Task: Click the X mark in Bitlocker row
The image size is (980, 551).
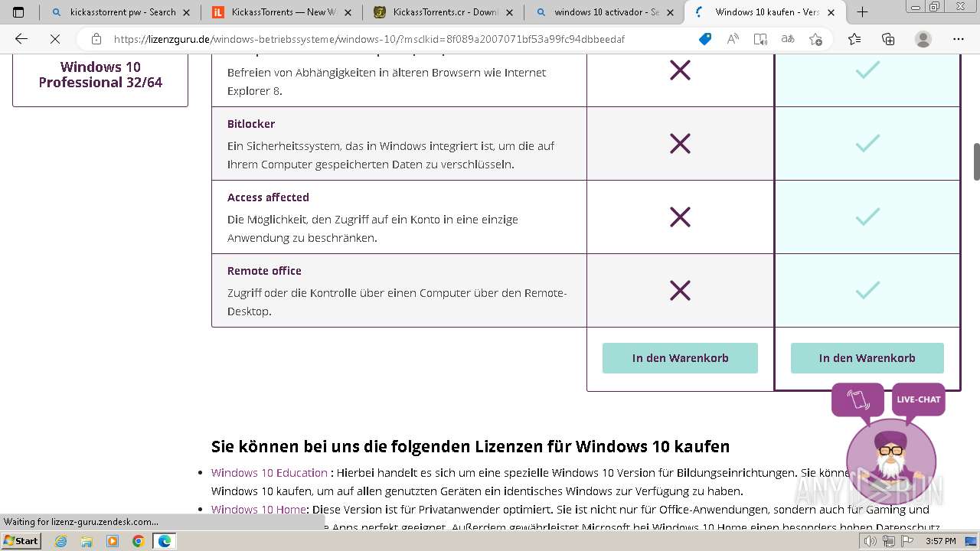Action: pos(680,144)
